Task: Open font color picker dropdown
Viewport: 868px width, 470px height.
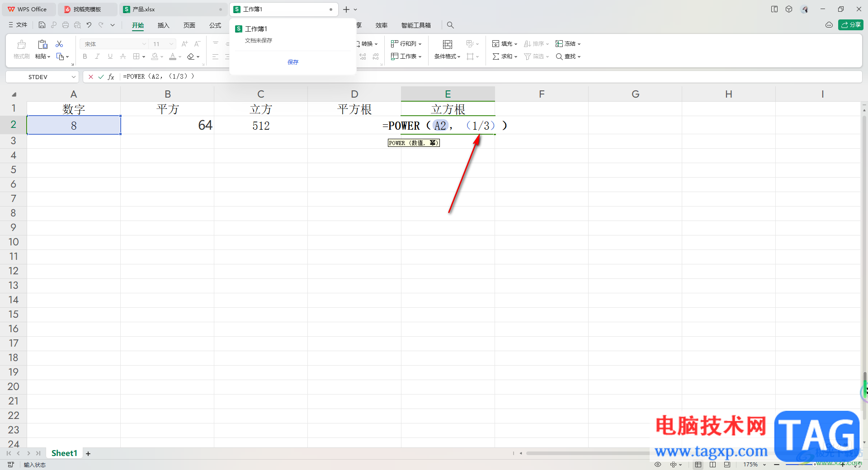Action: pos(180,56)
